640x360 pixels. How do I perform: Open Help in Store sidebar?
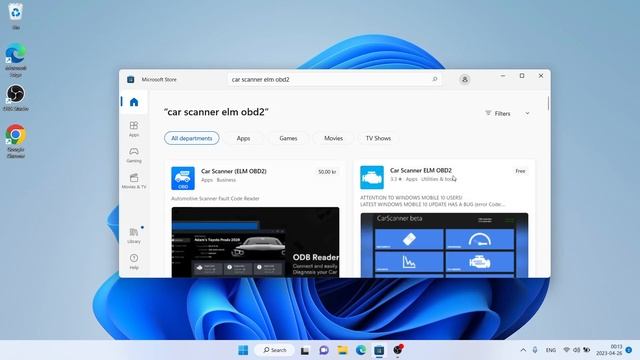(134, 262)
